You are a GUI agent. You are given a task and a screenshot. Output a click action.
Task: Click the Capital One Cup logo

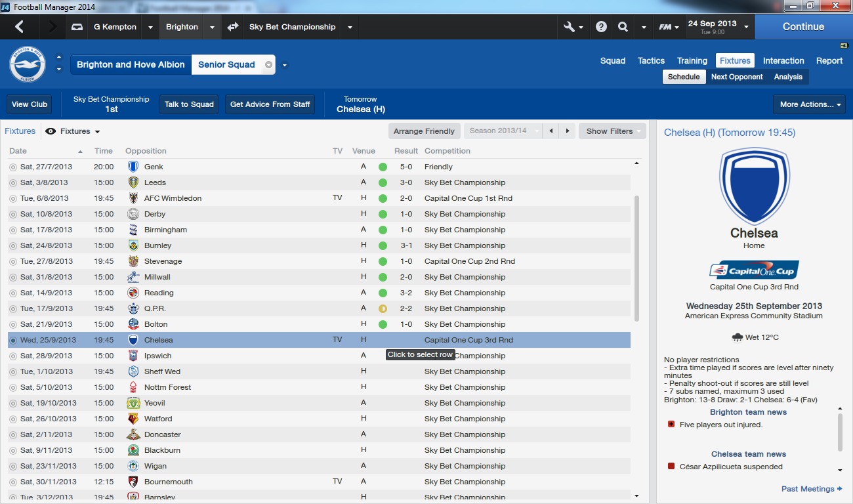754,270
